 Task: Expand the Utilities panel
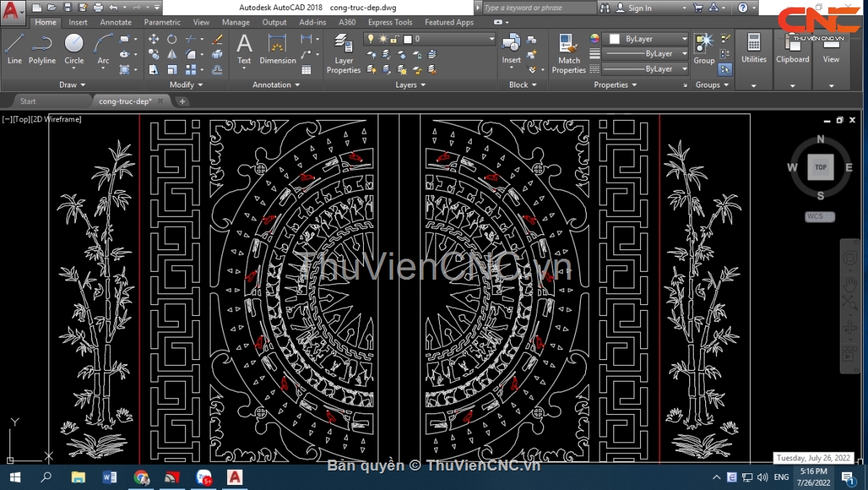click(x=754, y=85)
